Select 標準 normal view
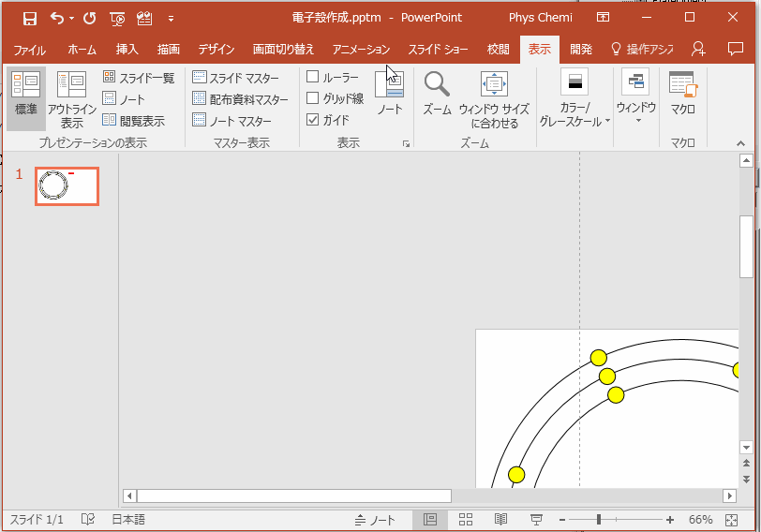Screen dimensions: 761x532 click(x=26, y=98)
